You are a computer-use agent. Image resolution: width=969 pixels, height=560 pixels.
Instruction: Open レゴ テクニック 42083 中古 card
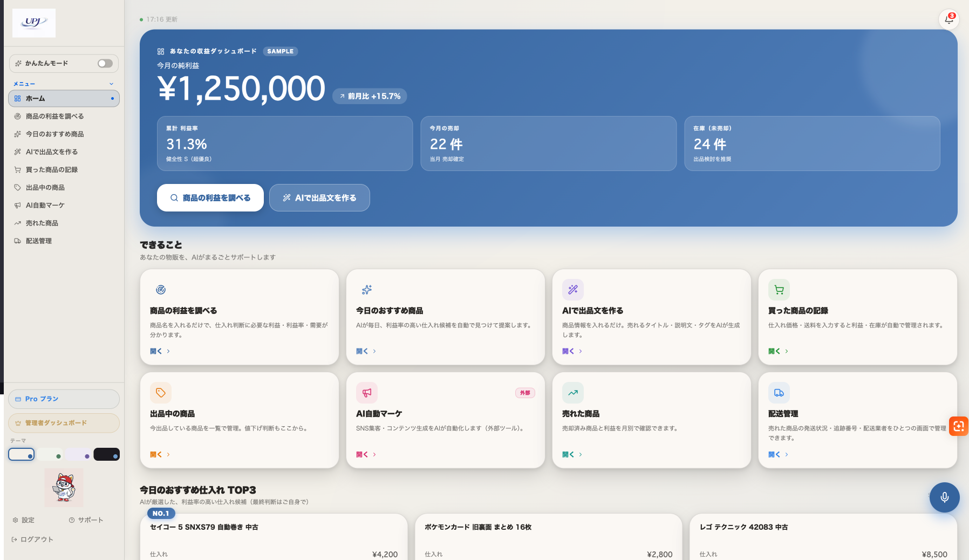pos(823,537)
